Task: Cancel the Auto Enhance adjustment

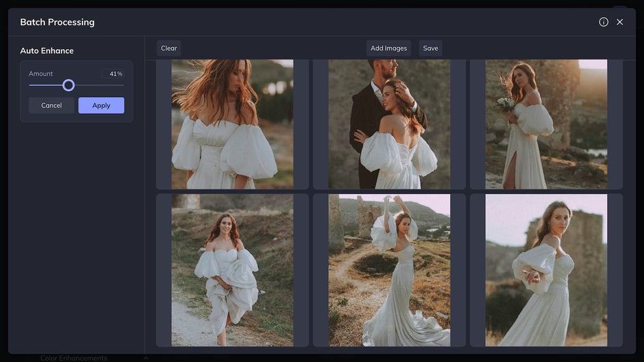Action: click(51, 105)
